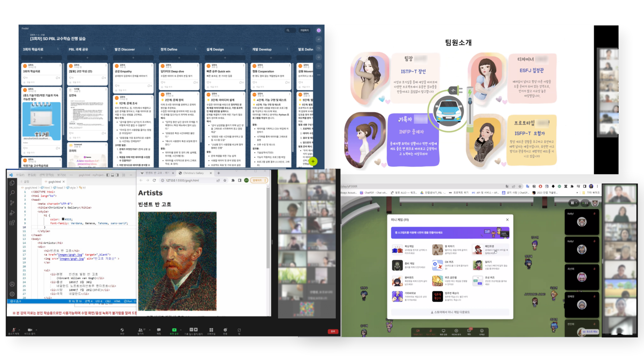Bookmark gogh.html page with star icon
The width and height of the screenshot is (644, 362).
click(x=225, y=180)
